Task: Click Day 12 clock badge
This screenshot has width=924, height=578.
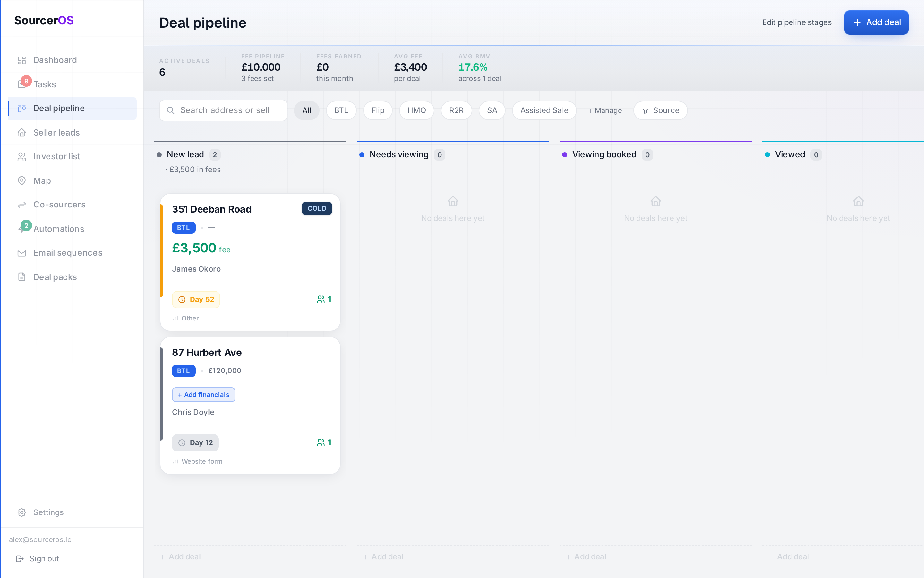Action: click(195, 443)
